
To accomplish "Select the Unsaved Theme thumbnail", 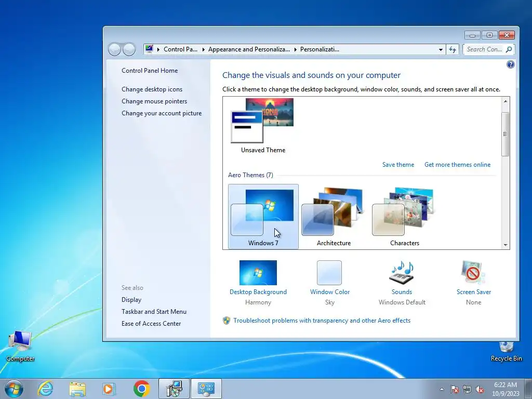I will coord(263,126).
